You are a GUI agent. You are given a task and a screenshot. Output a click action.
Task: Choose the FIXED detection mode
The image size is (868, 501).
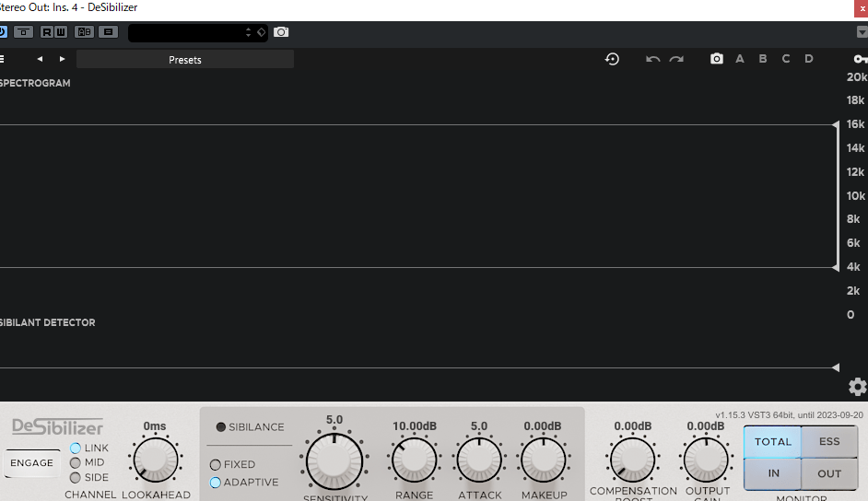pos(216,465)
